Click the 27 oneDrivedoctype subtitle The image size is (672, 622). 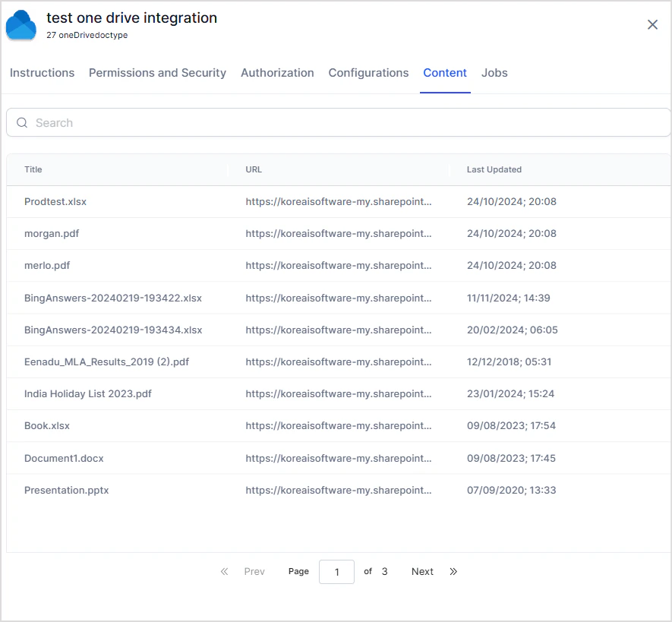(87, 35)
